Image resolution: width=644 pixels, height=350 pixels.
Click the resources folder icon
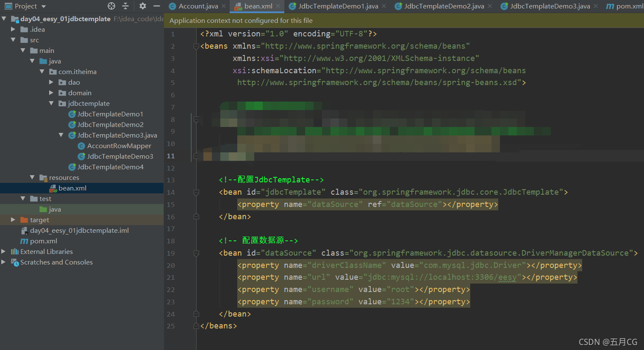point(43,177)
